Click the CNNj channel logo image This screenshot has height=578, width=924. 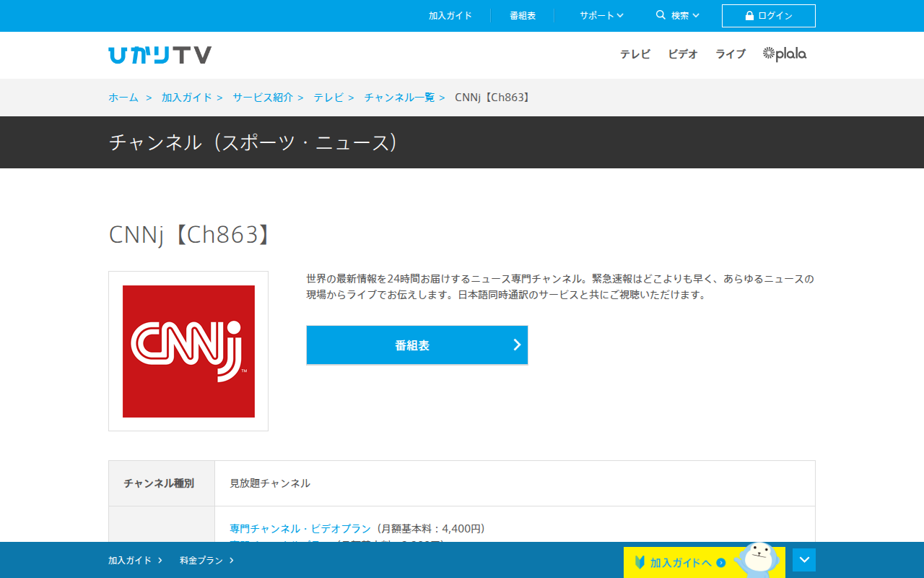(x=188, y=351)
